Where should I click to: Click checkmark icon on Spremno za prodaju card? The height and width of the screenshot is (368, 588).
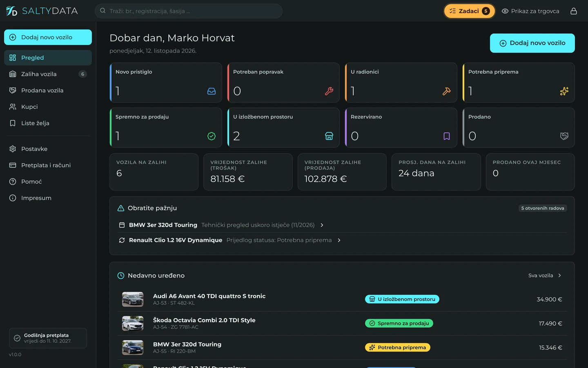pos(212,136)
